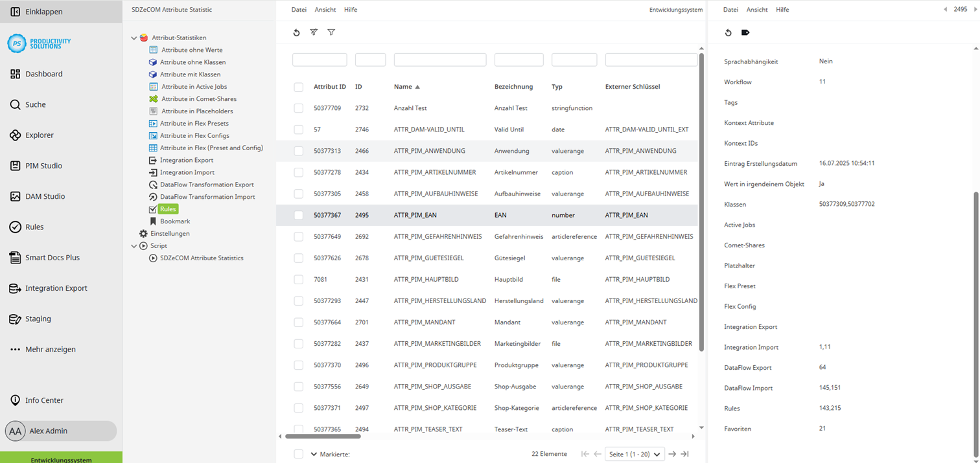
Task: Select the highlighted Rules entry in the tree
Action: click(167, 209)
